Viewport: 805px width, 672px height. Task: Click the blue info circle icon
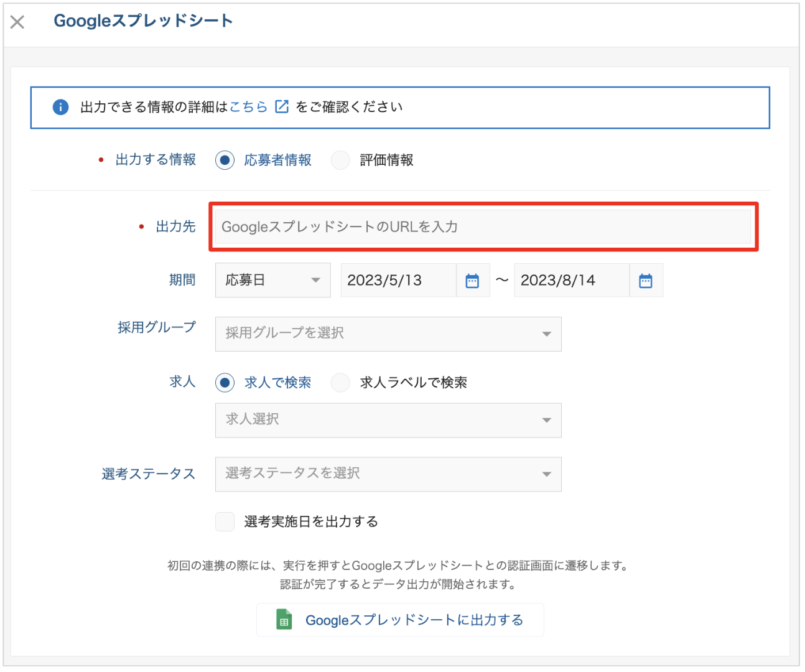pos(60,107)
